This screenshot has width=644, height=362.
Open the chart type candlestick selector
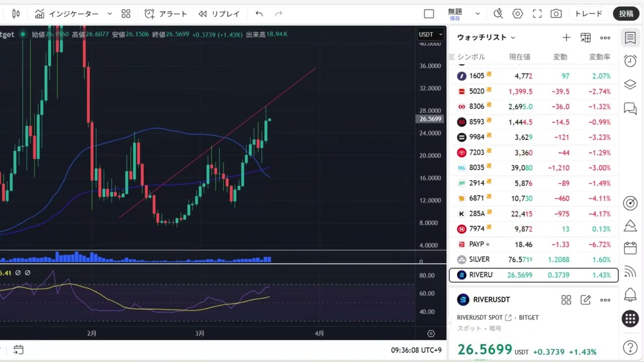[16, 14]
